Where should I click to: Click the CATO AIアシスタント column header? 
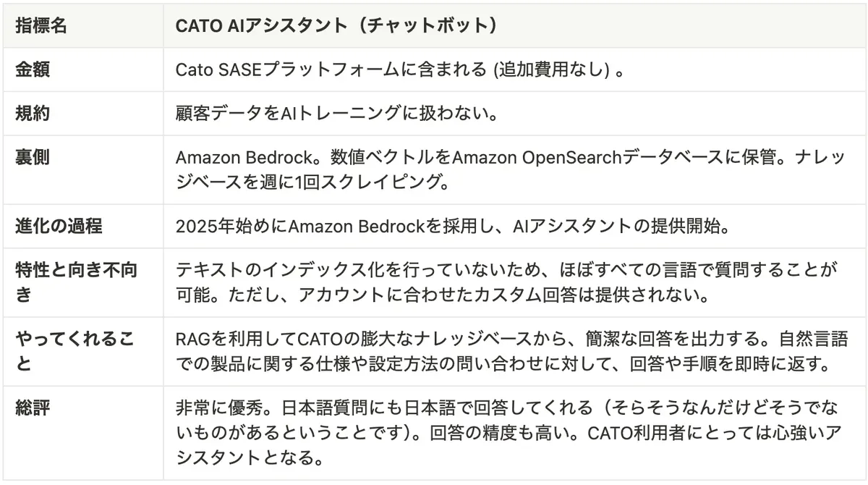(x=336, y=25)
